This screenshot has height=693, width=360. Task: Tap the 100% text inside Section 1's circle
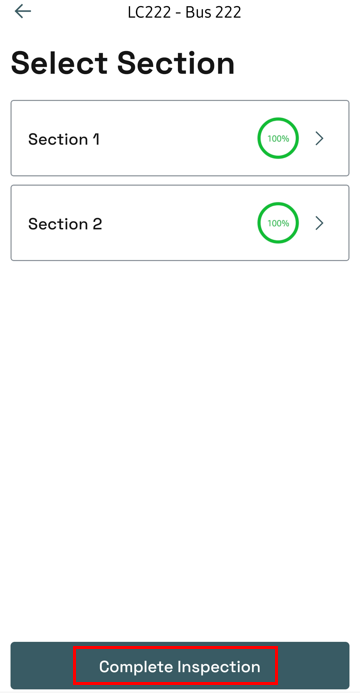click(278, 138)
